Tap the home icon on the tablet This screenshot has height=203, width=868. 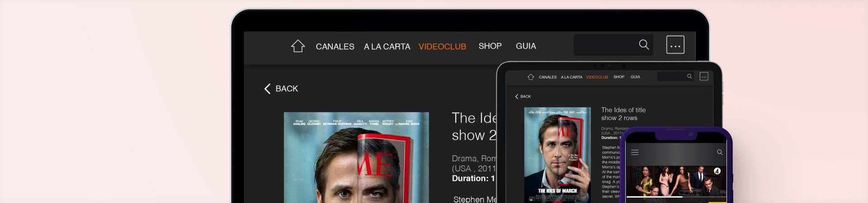pos(531,77)
